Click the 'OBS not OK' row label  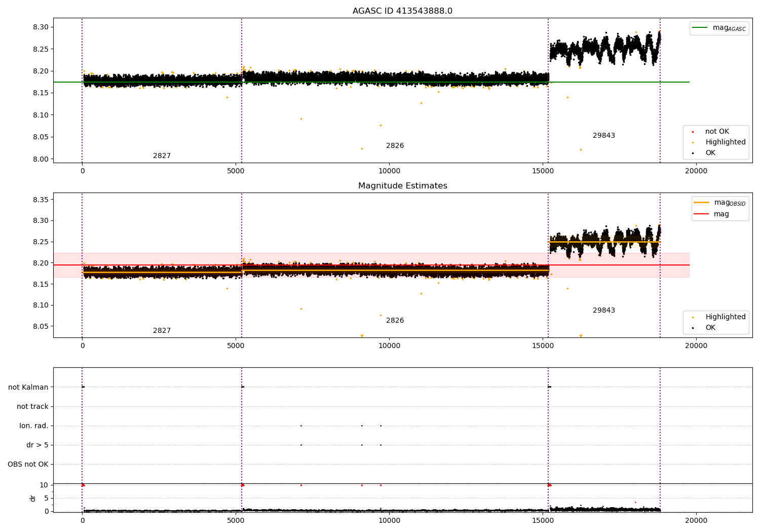pyautogui.click(x=28, y=465)
